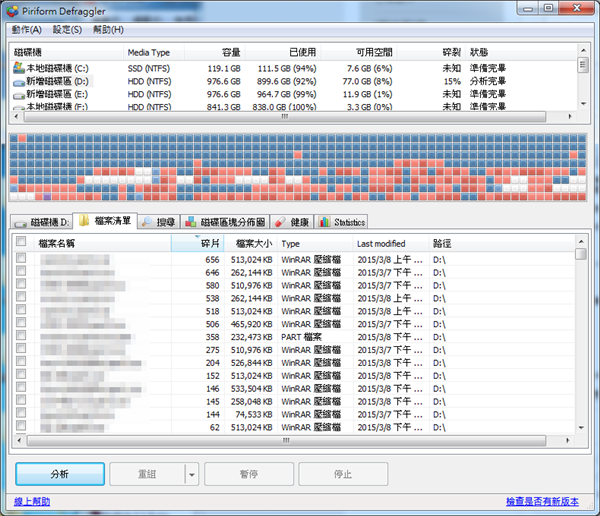Toggle the select-all checkbox in file list header

21,242
